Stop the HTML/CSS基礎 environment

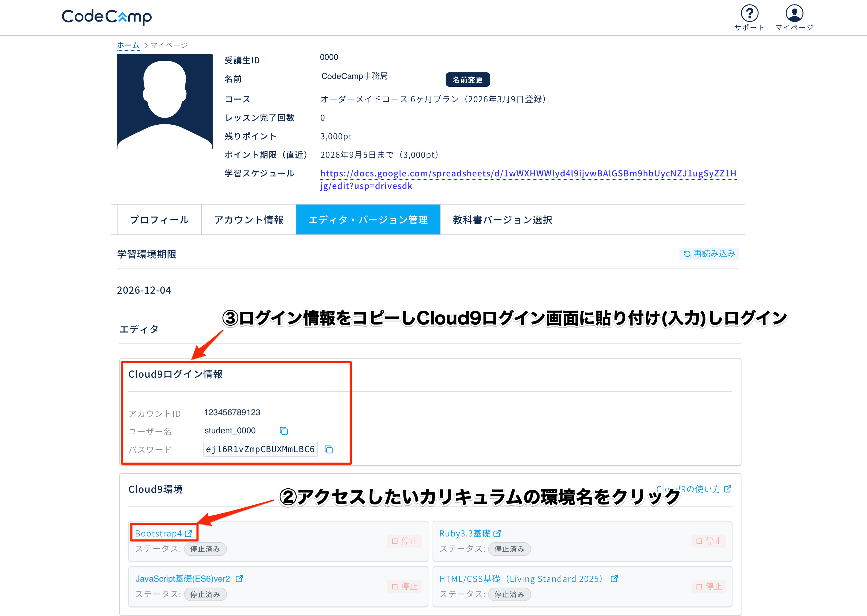[709, 587]
